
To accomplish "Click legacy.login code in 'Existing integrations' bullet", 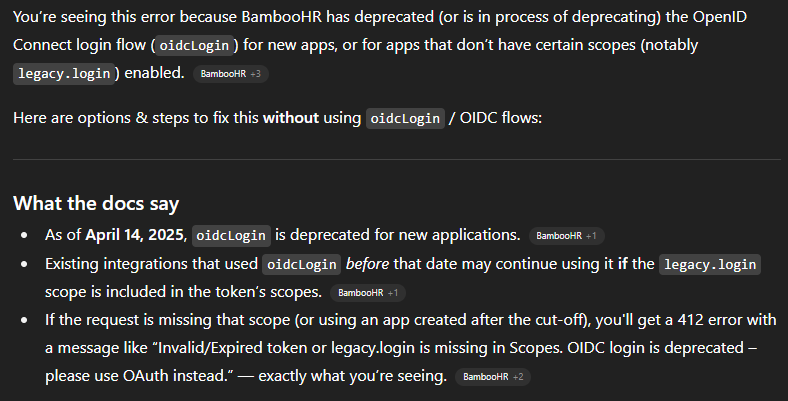I will pyautogui.click(x=710, y=264).
